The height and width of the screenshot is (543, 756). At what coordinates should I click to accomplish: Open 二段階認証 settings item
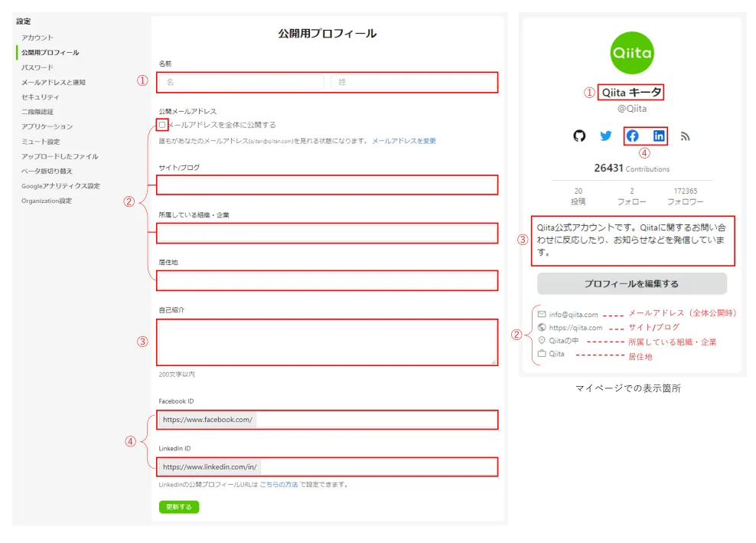coord(37,112)
